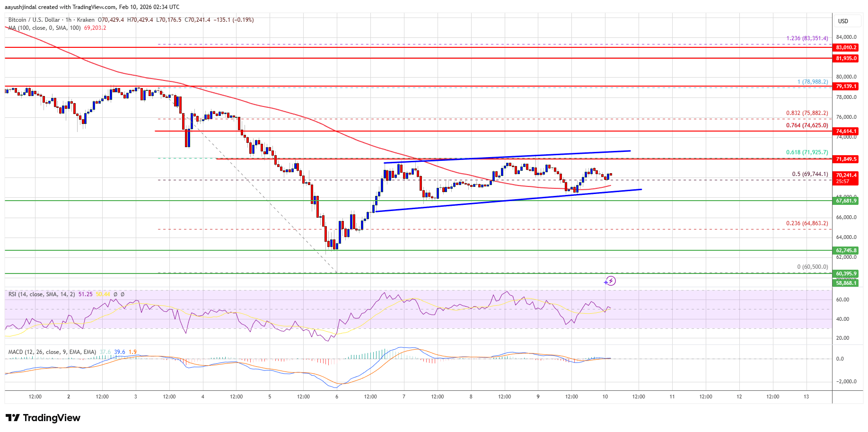The image size is (868, 432).
Task: Click the green 62,745.8 support price tag
Action: pos(846,251)
